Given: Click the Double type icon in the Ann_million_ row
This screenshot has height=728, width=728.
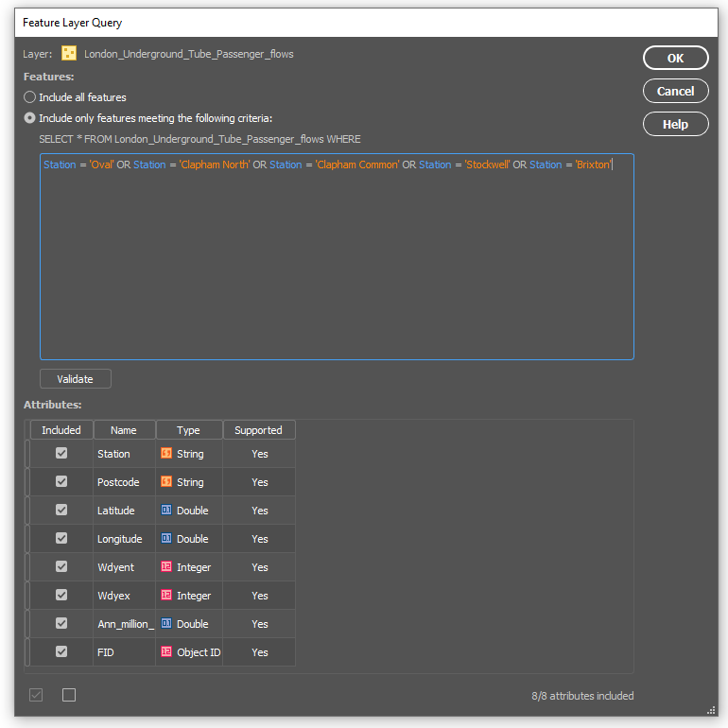Looking at the screenshot, I should point(166,623).
